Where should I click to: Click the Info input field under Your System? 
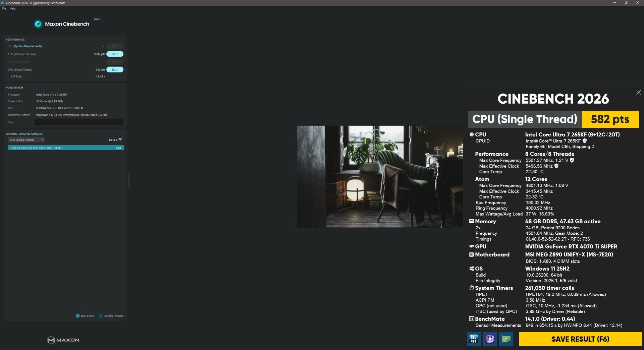(x=78, y=122)
